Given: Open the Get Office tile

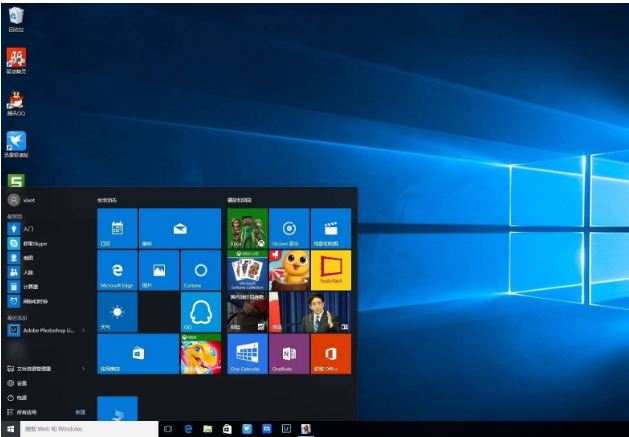Looking at the screenshot, I should [x=331, y=354].
